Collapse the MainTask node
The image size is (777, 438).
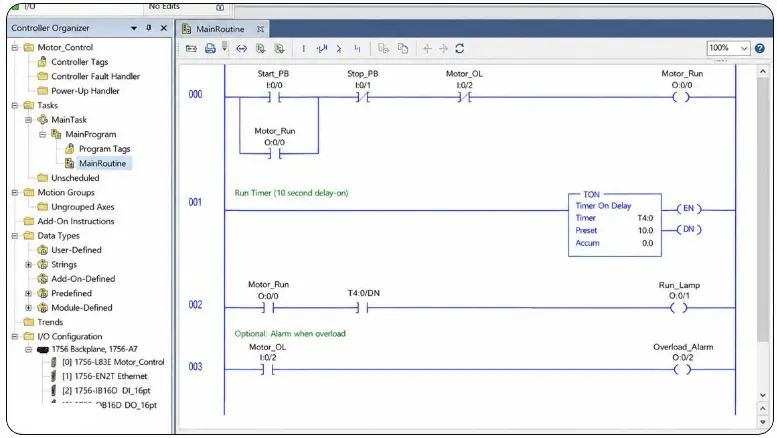pyautogui.click(x=29, y=120)
